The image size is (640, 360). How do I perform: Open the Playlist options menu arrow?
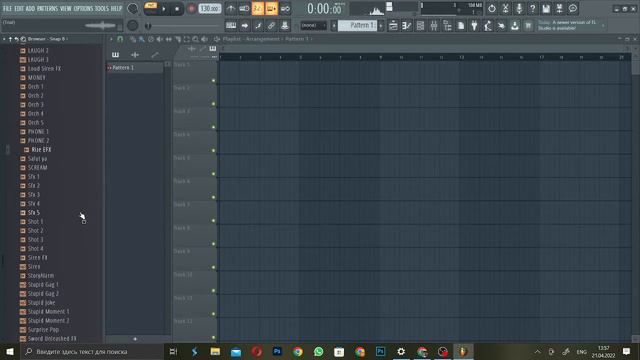point(111,39)
